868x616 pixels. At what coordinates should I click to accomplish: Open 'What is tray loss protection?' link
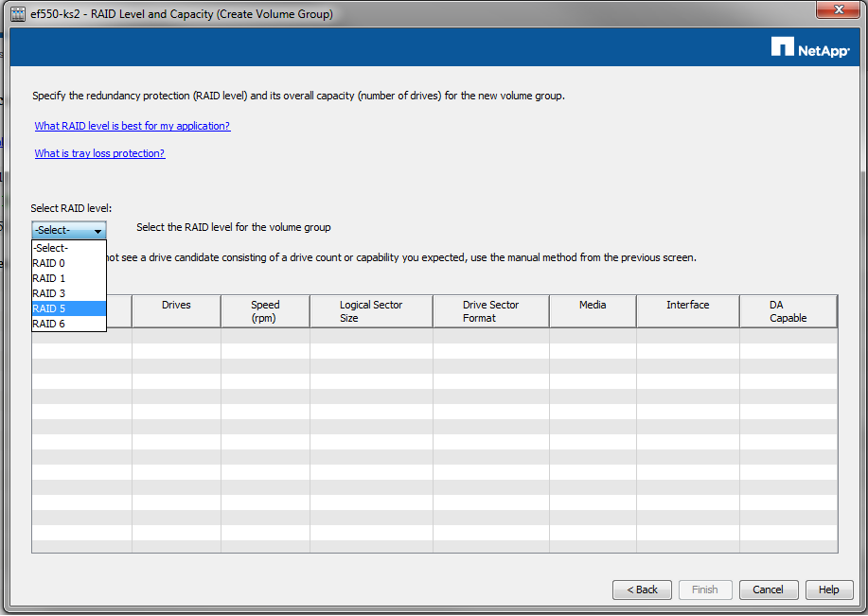(x=99, y=153)
